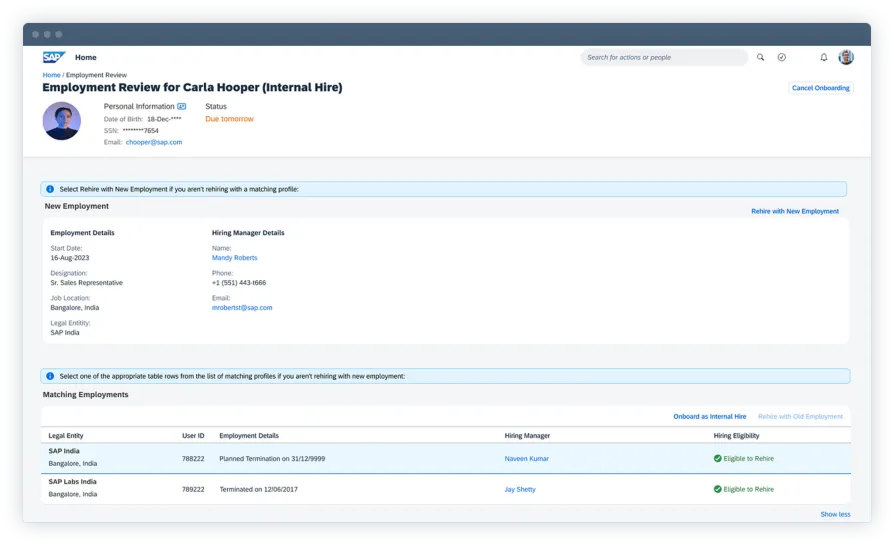Click info icon in Rehire with New Employment message

[50, 189]
